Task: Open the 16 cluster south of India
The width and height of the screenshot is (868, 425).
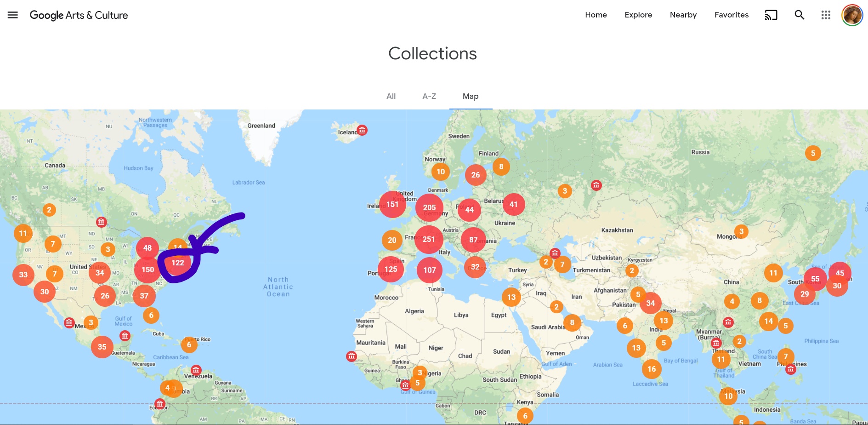Action: pos(652,369)
